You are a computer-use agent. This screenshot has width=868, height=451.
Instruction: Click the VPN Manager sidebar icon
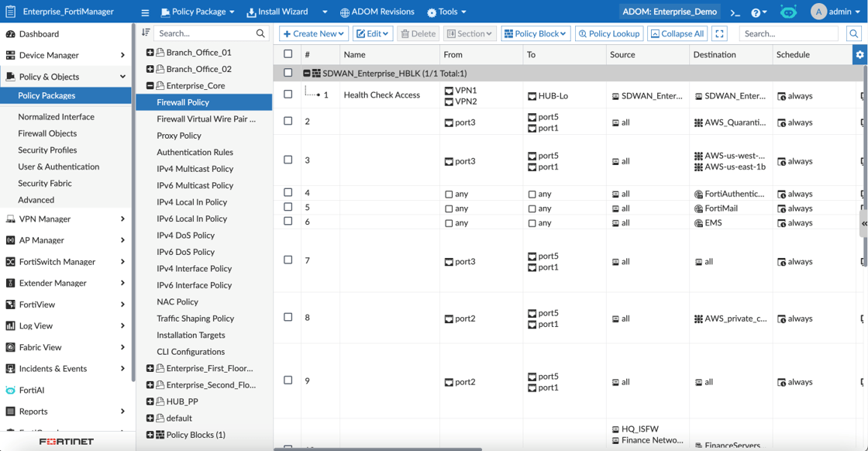(x=11, y=219)
